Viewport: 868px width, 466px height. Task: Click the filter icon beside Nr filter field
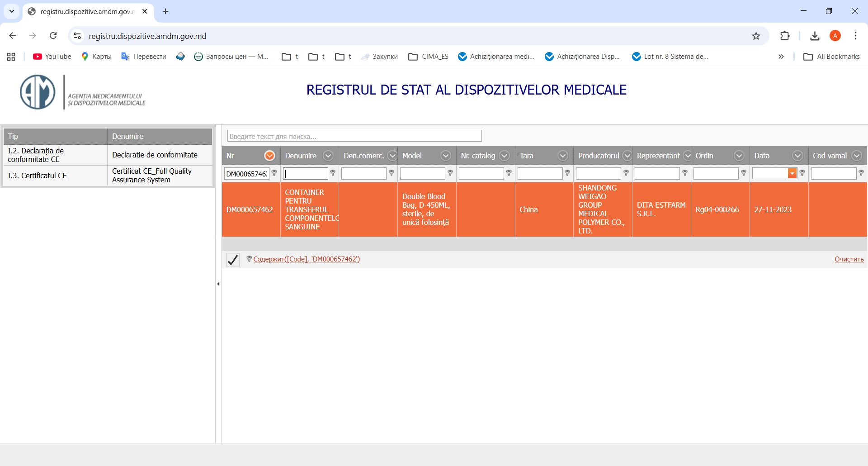pyautogui.click(x=274, y=173)
